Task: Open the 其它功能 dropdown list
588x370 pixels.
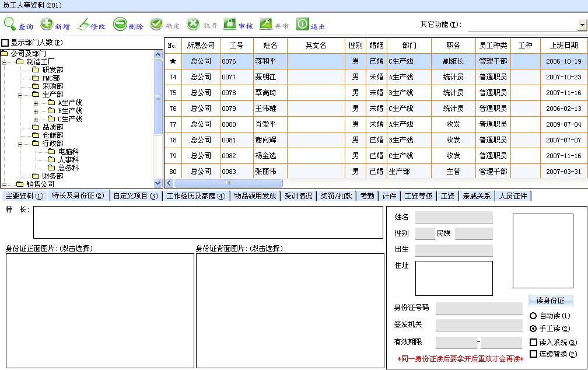Action: [x=582, y=25]
